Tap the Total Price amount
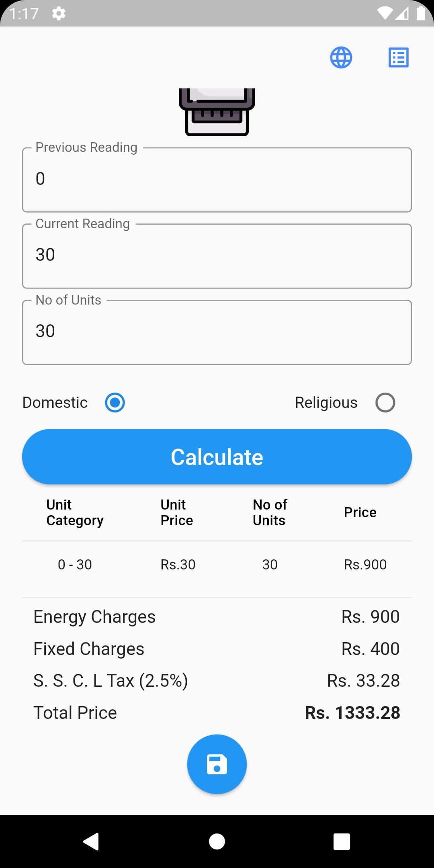434x868 pixels. (352, 713)
